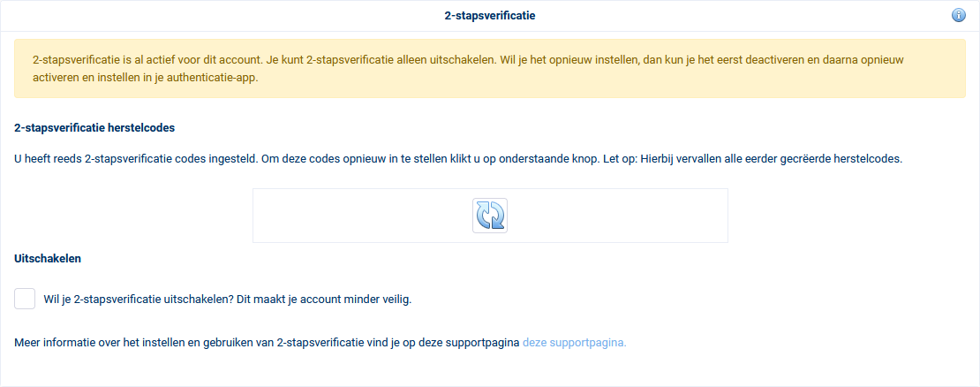The height and width of the screenshot is (387, 980).
Task: Regenerate recovery codes with the refresh icon
Action: pyautogui.click(x=490, y=216)
